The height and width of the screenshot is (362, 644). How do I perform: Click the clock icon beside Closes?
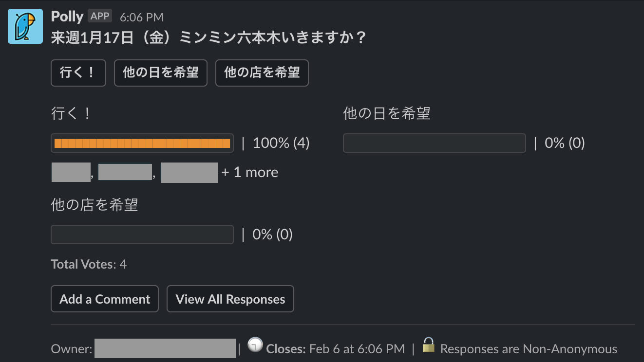pyautogui.click(x=255, y=345)
